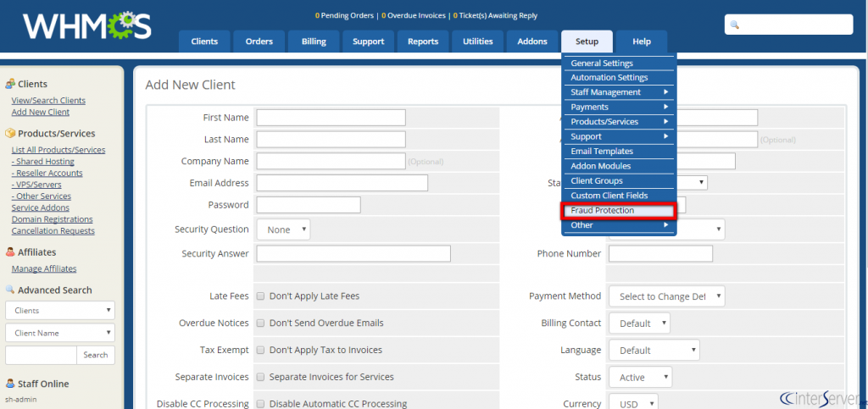Expand the Staff Management submenu
Screen dimensions: 868x409
pyautogui.click(x=619, y=92)
